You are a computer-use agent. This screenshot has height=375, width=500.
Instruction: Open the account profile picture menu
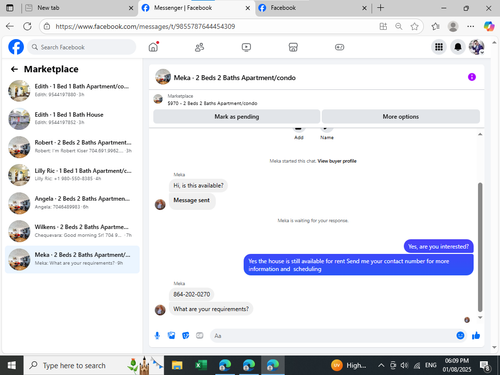pos(477,47)
